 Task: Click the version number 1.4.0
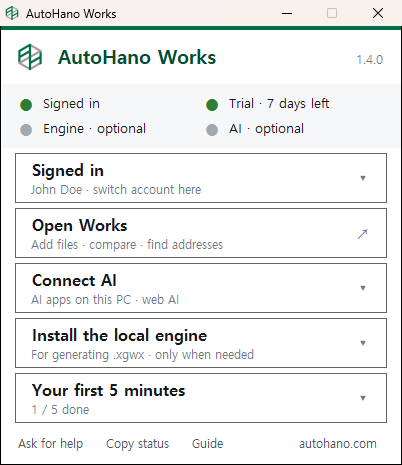pyautogui.click(x=370, y=60)
